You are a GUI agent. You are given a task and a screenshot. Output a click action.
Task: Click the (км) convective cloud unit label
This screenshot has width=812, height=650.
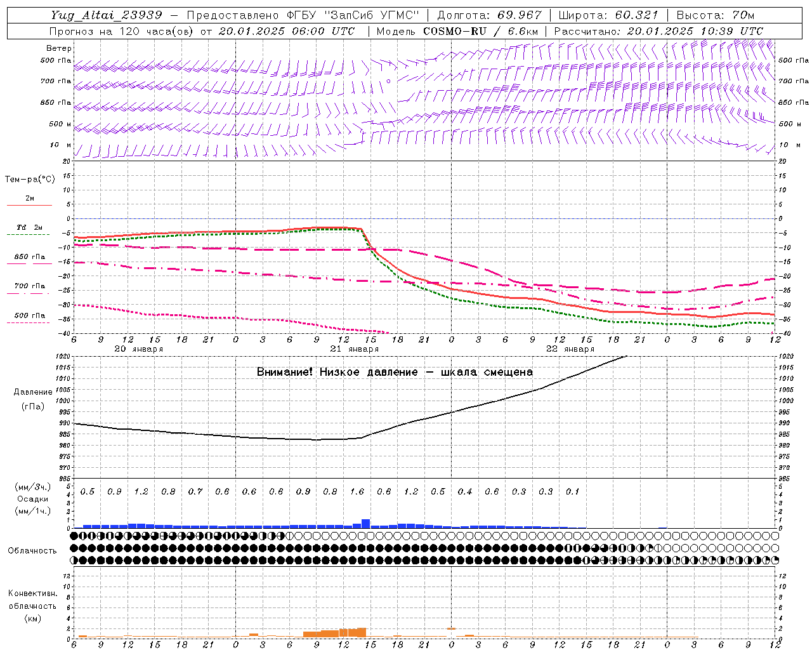32,618
